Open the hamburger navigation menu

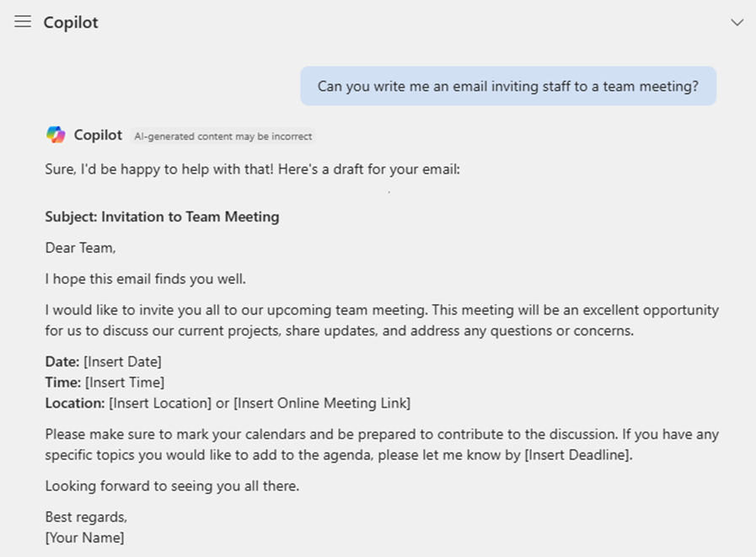(23, 22)
